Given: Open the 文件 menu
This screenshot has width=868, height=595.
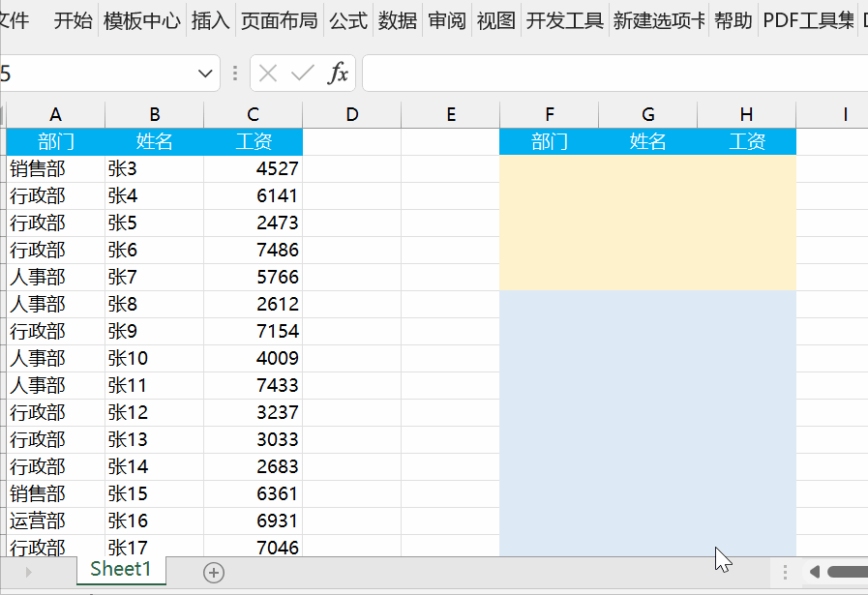Looking at the screenshot, I should (x=13, y=19).
